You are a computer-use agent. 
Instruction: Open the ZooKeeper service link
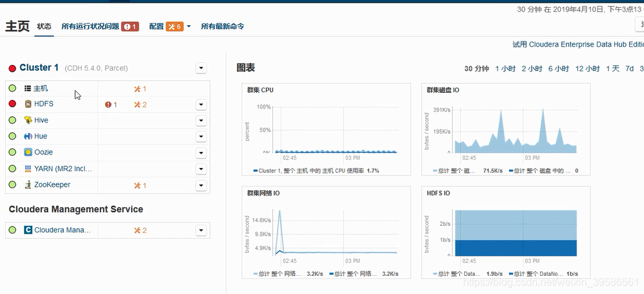52,184
